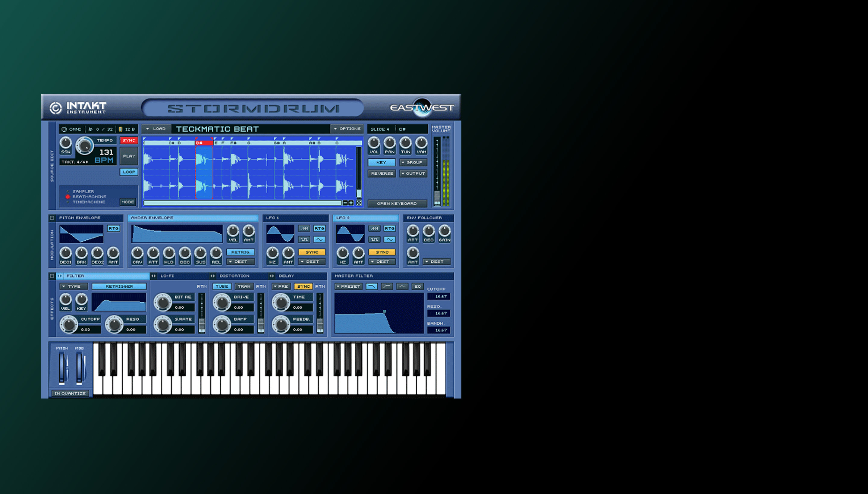The height and width of the screenshot is (494, 868).
Task: Select the Sampler mode radio option
Action: (68, 191)
